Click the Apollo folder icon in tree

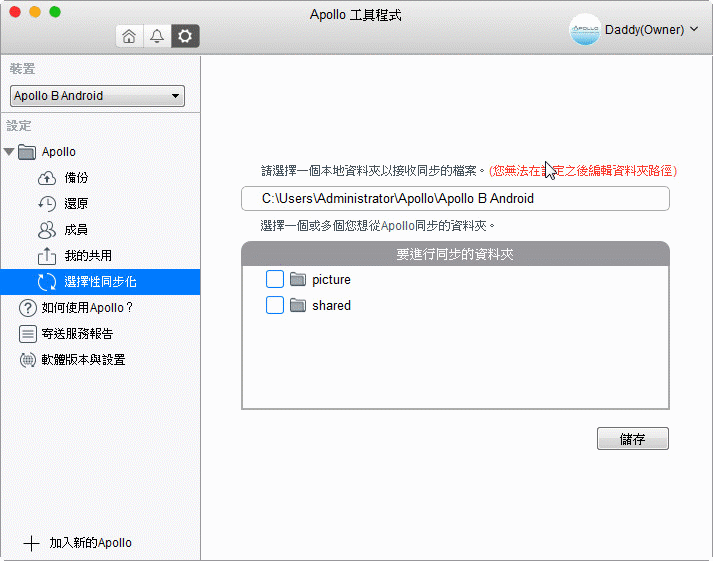27,152
